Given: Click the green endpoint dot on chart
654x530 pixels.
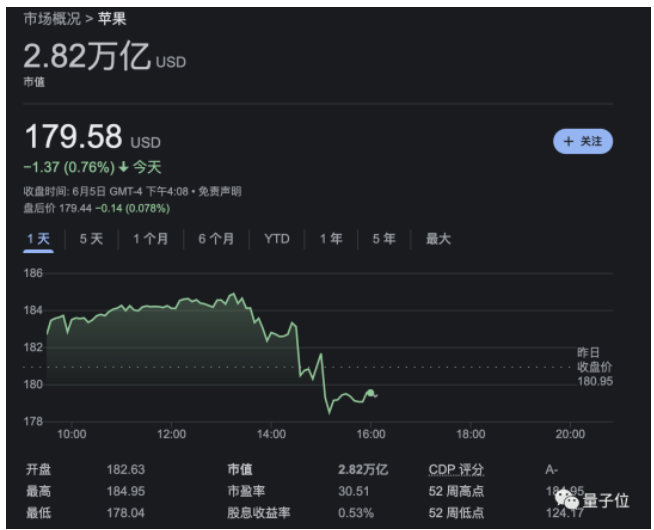Looking at the screenshot, I should 371,393.
